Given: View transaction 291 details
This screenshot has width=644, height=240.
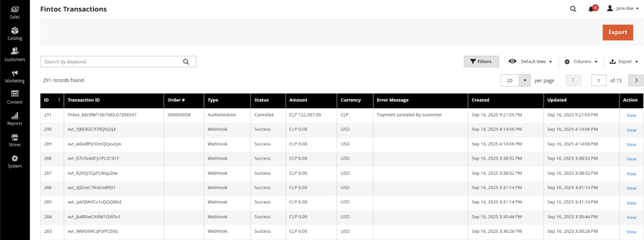Looking at the screenshot, I should pyautogui.click(x=631, y=115).
